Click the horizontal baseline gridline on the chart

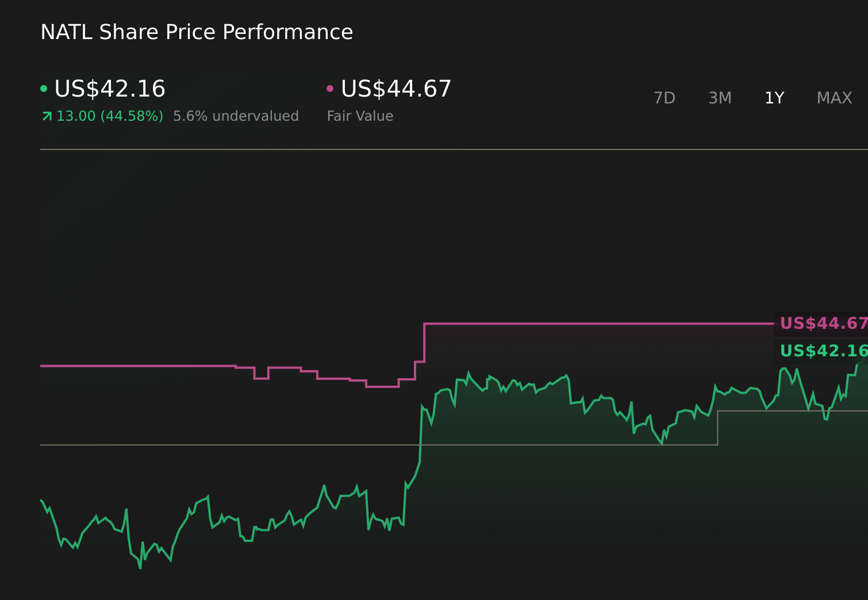(x=230, y=443)
